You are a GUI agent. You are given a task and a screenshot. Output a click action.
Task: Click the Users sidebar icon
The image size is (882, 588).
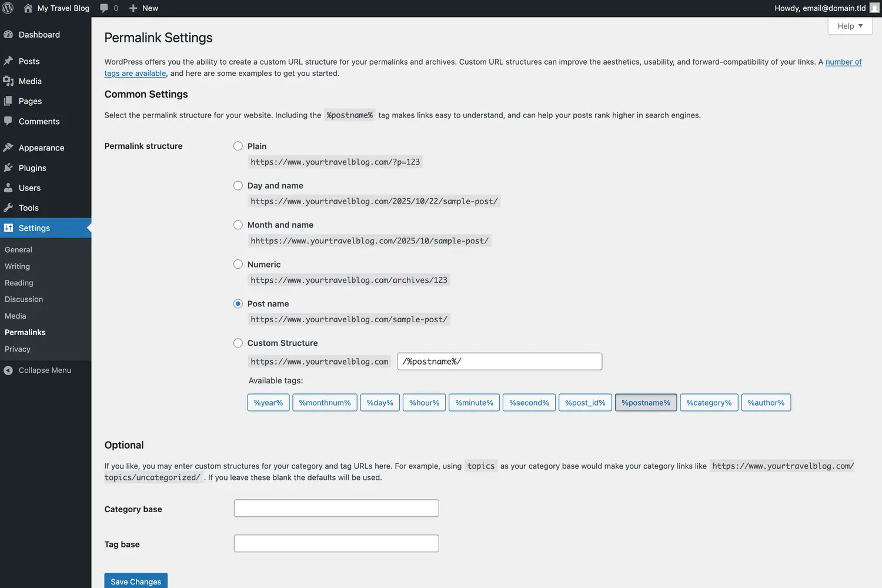click(9, 188)
